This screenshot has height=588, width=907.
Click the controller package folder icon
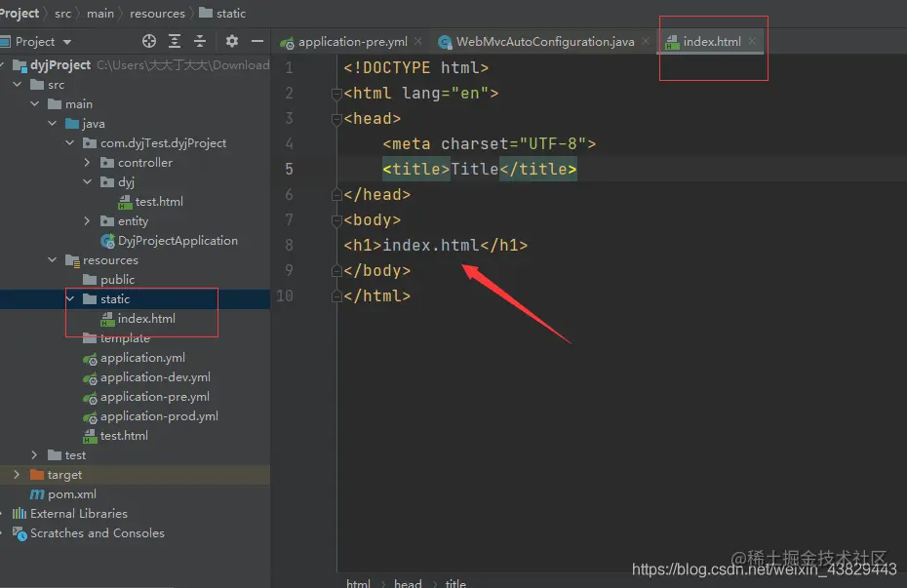(107, 163)
